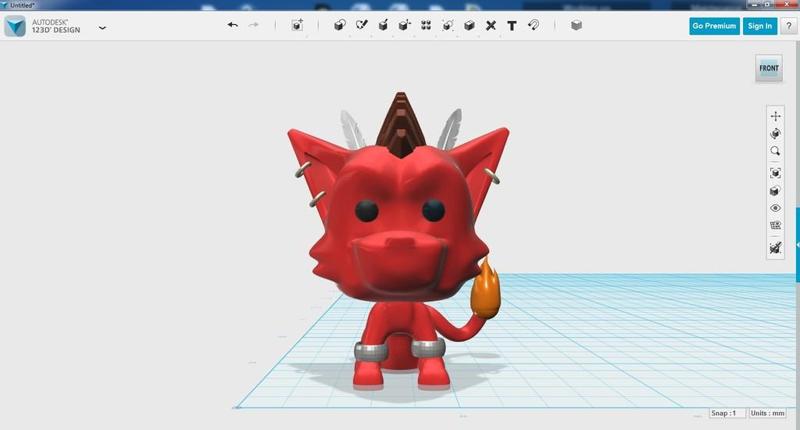Open the Material cube tool
800x430 pixels.
point(577,25)
